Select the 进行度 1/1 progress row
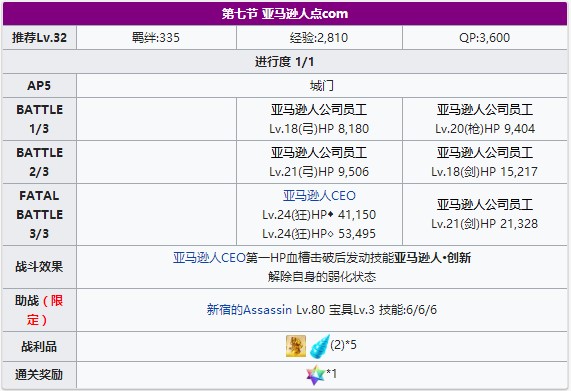The height and width of the screenshot is (391, 571). (x=285, y=62)
